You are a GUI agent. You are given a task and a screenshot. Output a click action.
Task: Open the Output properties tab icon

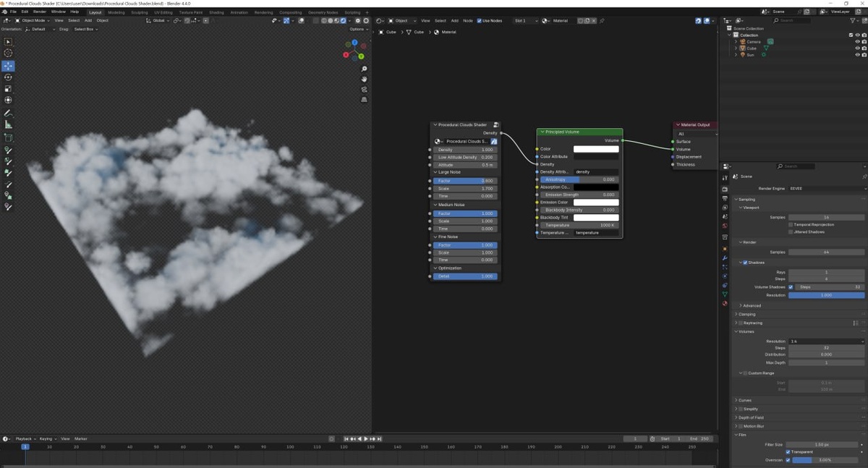(x=725, y=199)
